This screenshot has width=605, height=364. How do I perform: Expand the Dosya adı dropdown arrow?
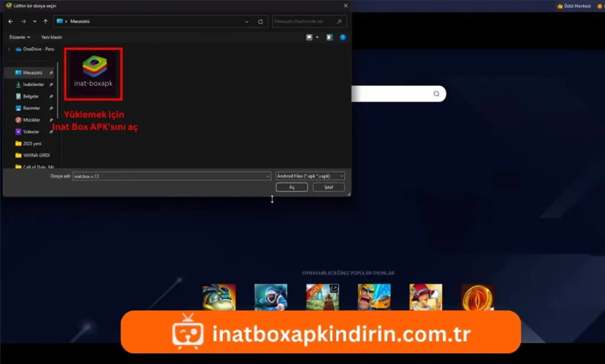tap(268, 176)
